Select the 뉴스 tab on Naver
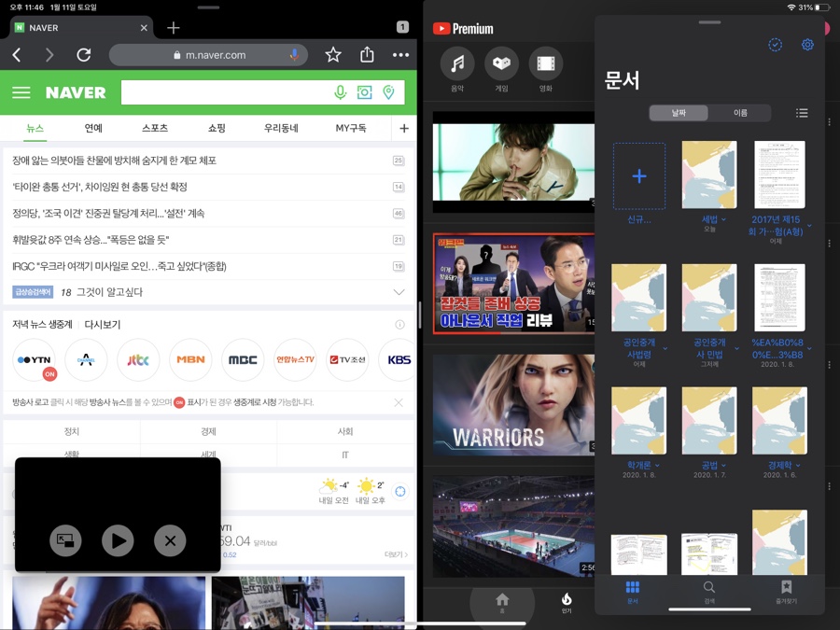The image size is (840, 630). (35, 128)
